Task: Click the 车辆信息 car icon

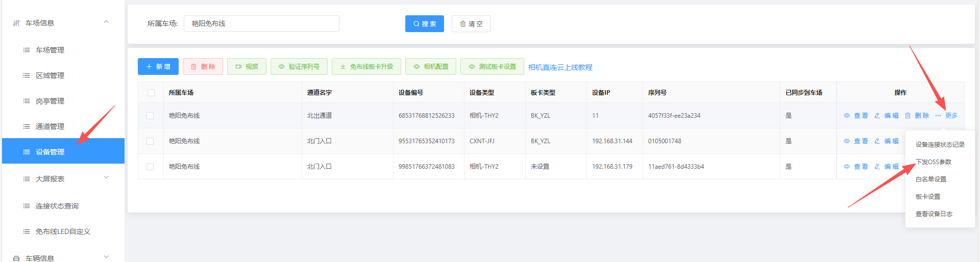Action: (16, 258)
